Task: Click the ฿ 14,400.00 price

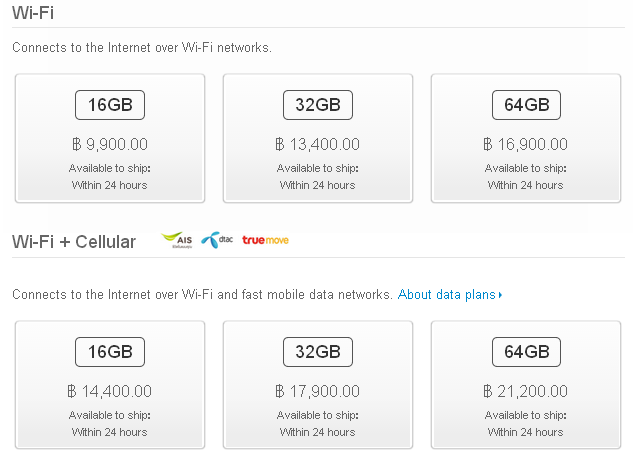Action: pos(110,391)
